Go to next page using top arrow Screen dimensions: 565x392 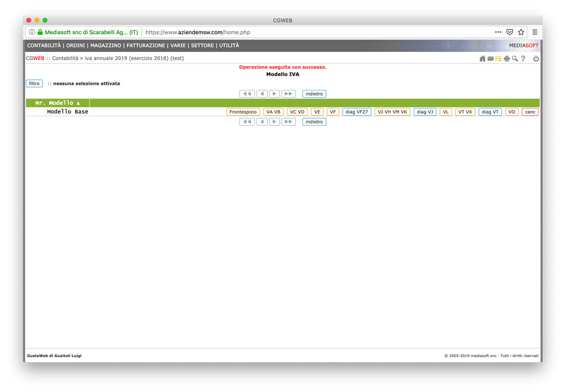click(x=274, y=94)
